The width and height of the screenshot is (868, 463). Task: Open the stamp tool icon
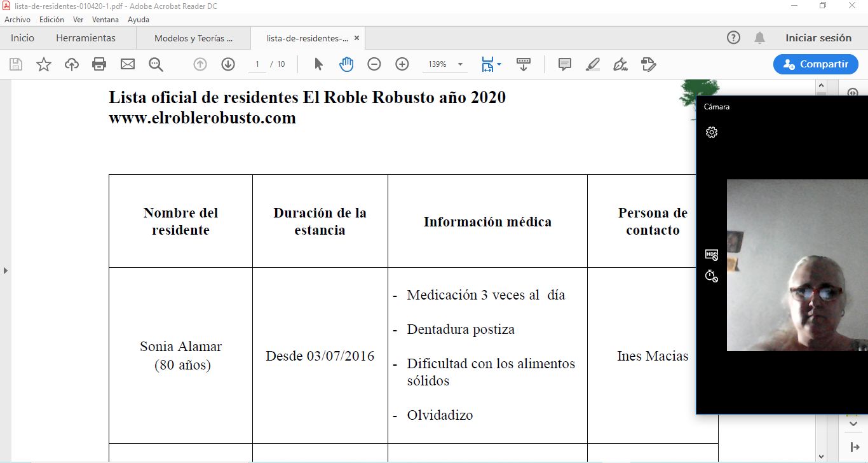tap(649, 64)
